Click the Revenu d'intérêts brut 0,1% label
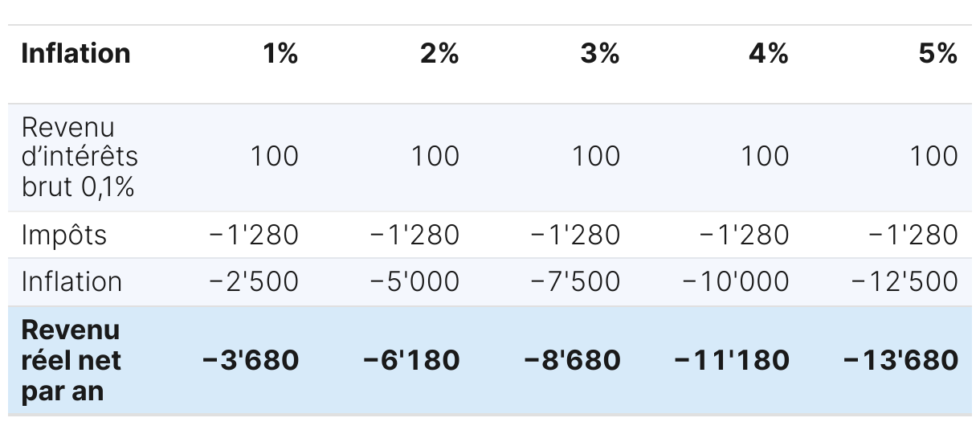 [80, 157]
